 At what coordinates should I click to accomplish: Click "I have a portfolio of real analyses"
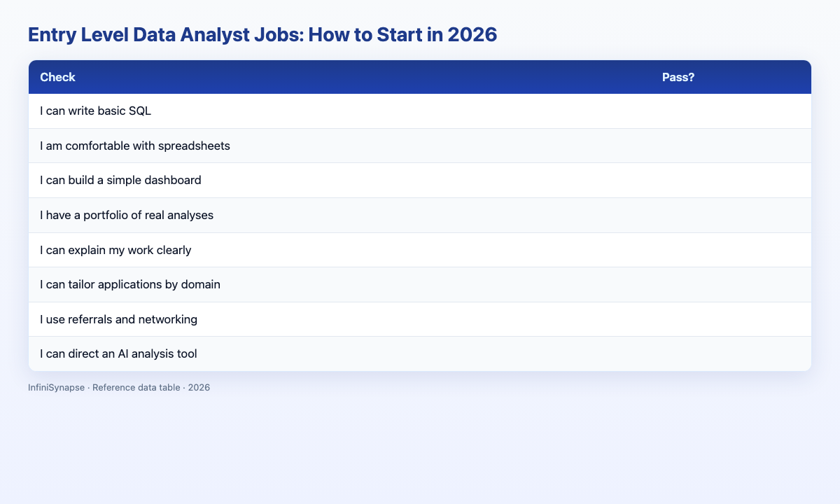click(x=127, y=215)
